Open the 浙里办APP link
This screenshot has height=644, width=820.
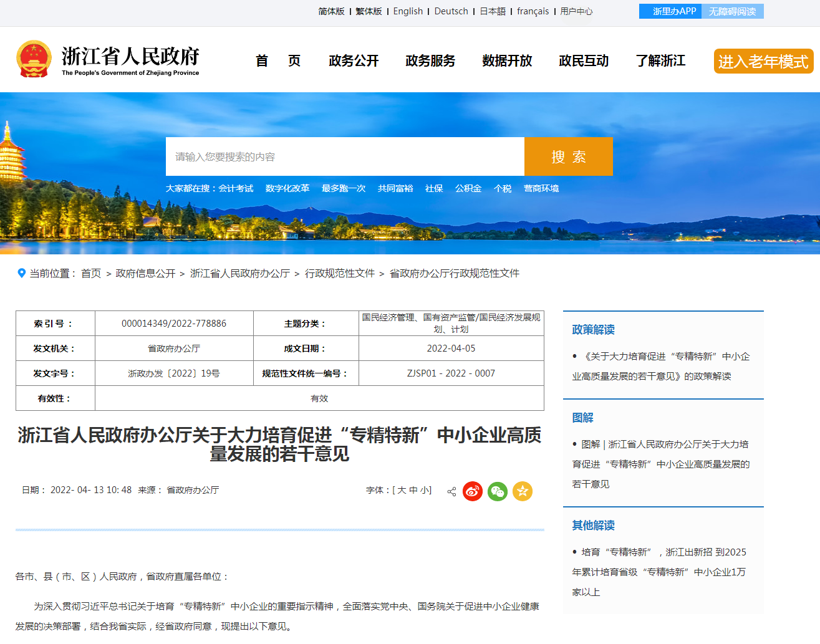coord(671,11)
